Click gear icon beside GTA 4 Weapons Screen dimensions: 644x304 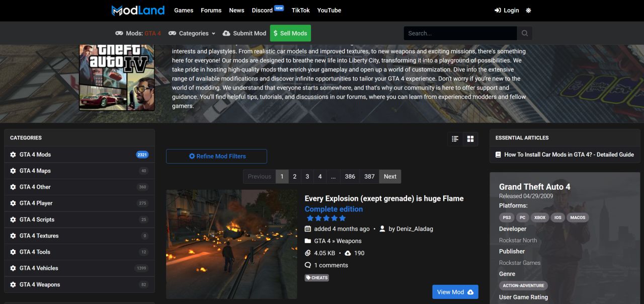tap(13, 284)
